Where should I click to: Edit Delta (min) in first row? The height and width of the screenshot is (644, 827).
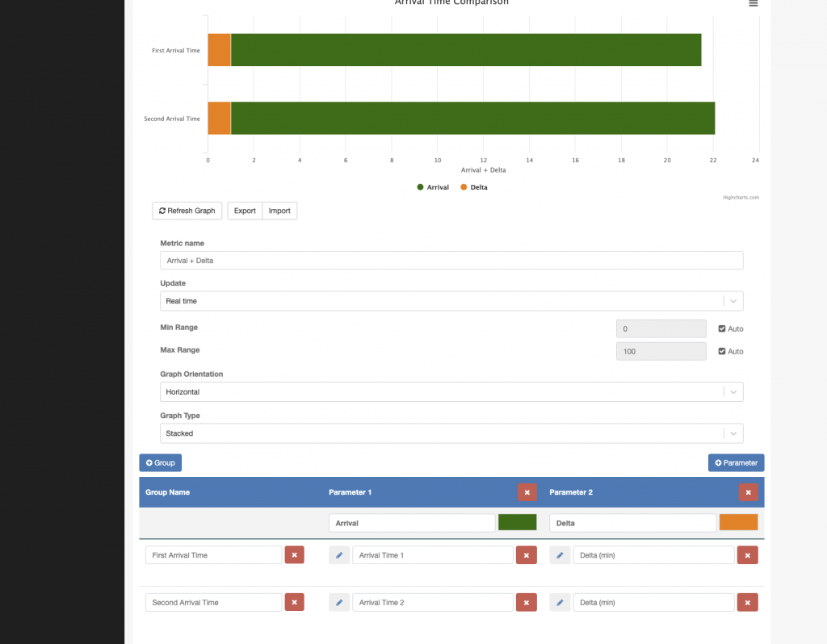[x=560, y=555]
